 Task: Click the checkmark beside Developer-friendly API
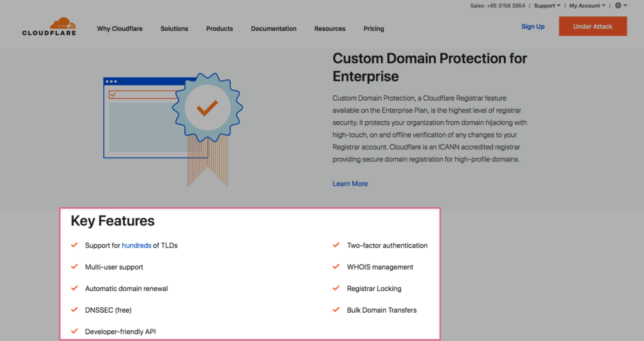[x=74, y=331]
